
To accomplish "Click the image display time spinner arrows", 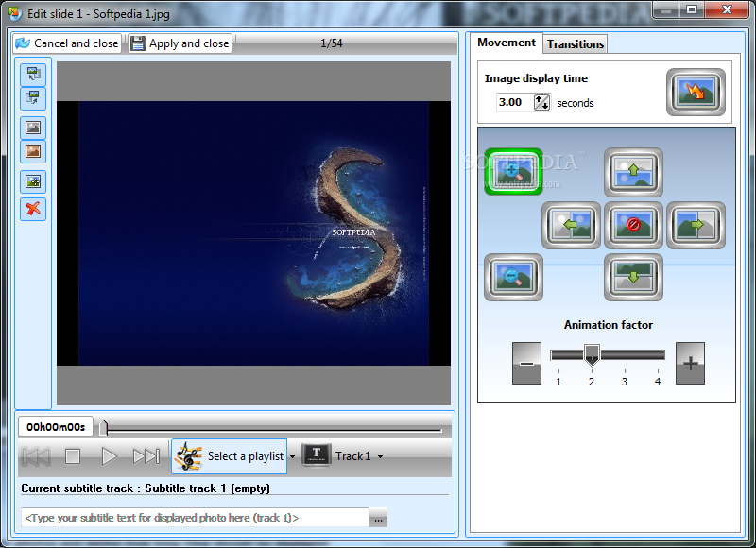I will 541,102.
